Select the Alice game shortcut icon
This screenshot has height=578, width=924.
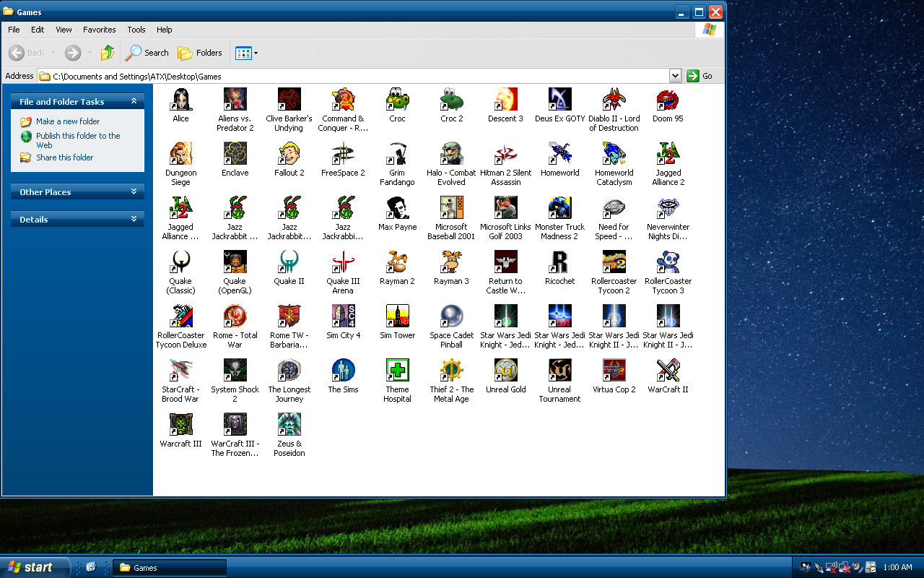point(180,99)
